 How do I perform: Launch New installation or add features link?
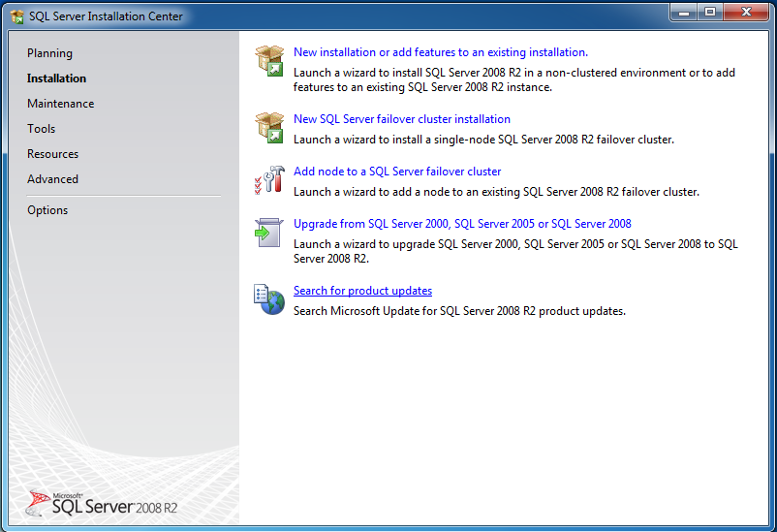coord(441,52)
